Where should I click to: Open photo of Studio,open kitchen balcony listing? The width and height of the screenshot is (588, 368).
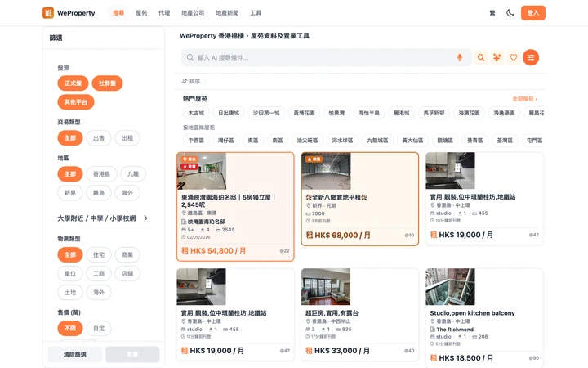point(450,286)
